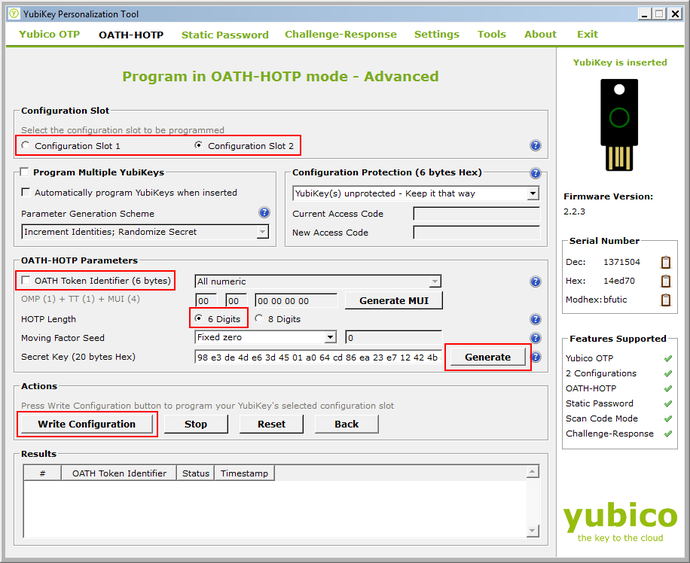Select Configuration Slot 1
This screenshot has height=563, width=690.
(73, 146)
